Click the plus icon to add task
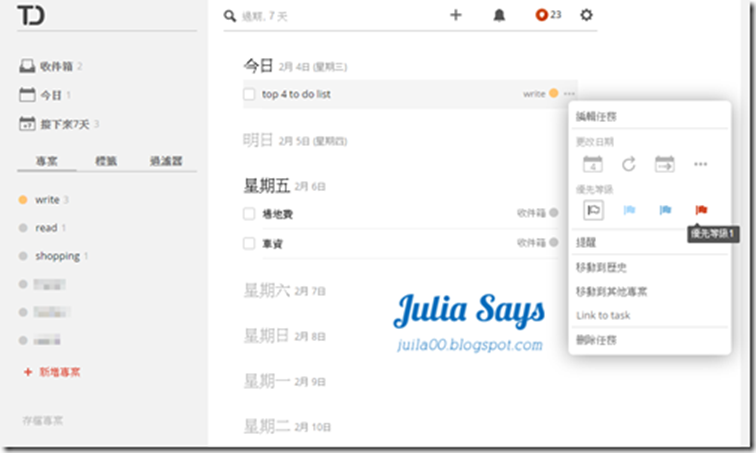The image size is (756, 453). [x=456, y=15]
